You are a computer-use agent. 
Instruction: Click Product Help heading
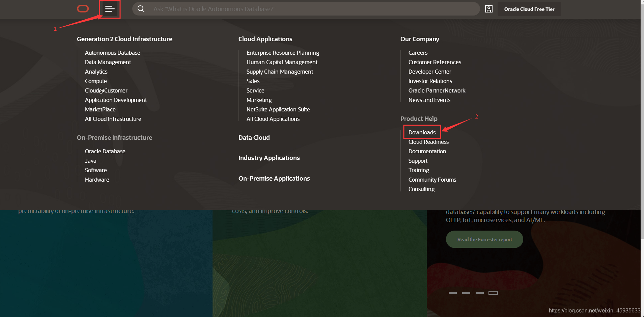click(419, 119)
